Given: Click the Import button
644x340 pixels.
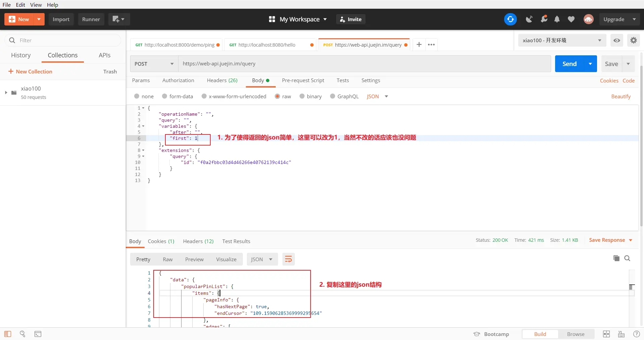Looking at the screenshot, I should [61, 19].
